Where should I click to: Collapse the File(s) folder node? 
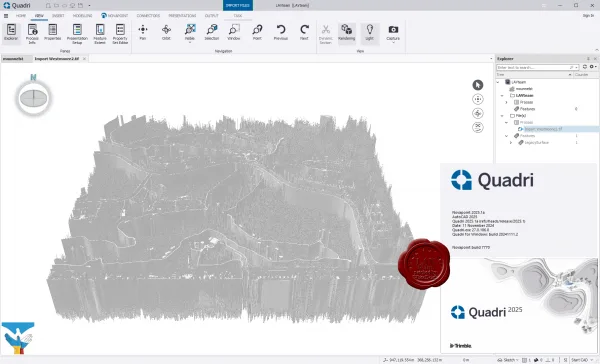point(502,116)
